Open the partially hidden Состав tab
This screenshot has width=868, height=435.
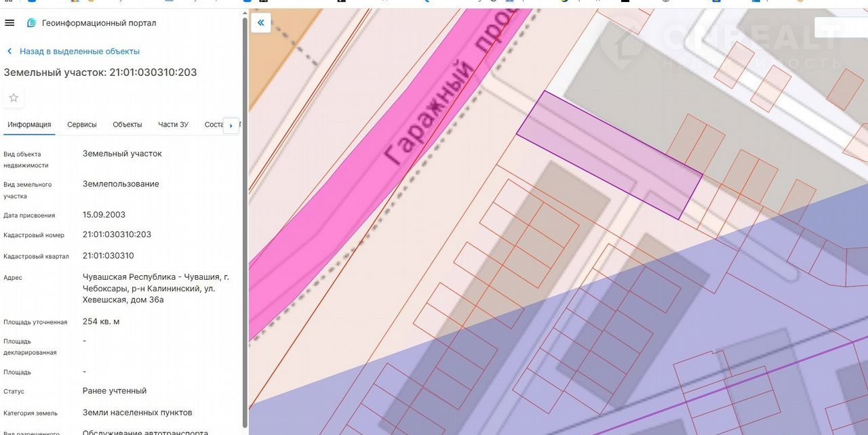[213, 125]
